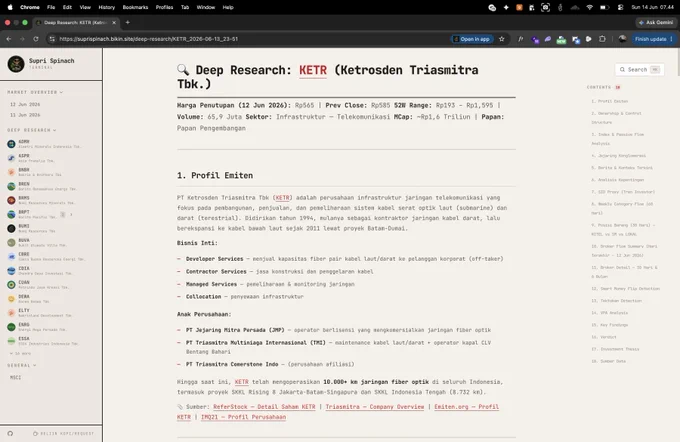Click the BNBR stock logo in sidebar
Image resolution: width=680 pixels, height=442 pixels.
tap(11, 172)
